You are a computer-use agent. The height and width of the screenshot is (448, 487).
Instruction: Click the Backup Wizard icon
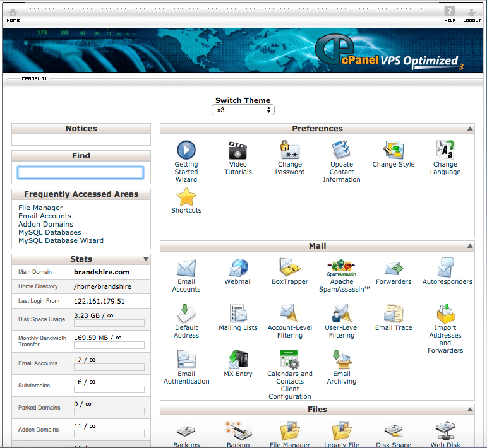coord(238,430)
